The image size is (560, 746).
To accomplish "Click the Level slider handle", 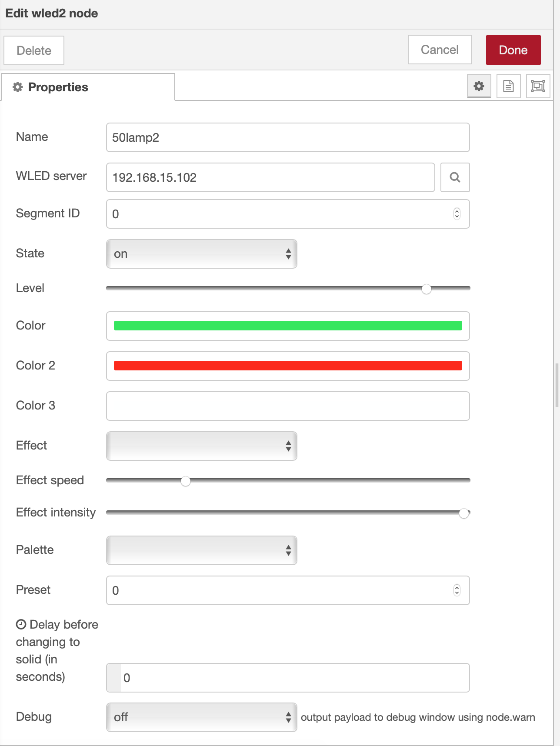I will pyautogui.click(x=427, y=289).
